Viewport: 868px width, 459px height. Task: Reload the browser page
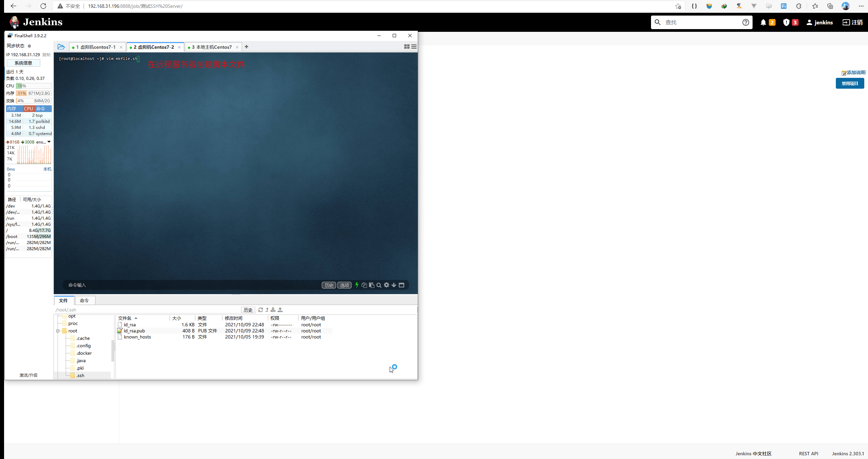(x=43, y=6)
